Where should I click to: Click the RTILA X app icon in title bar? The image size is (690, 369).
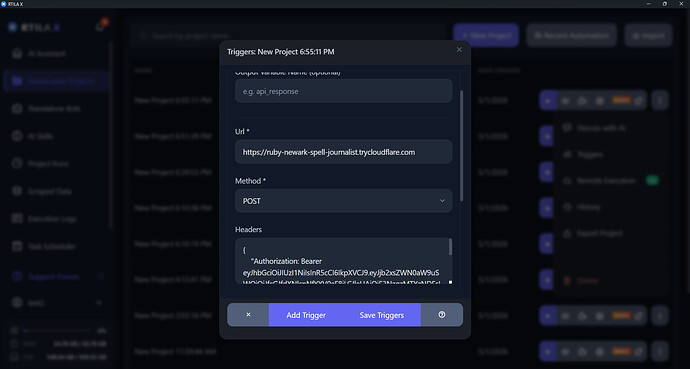tap(4, 4)
